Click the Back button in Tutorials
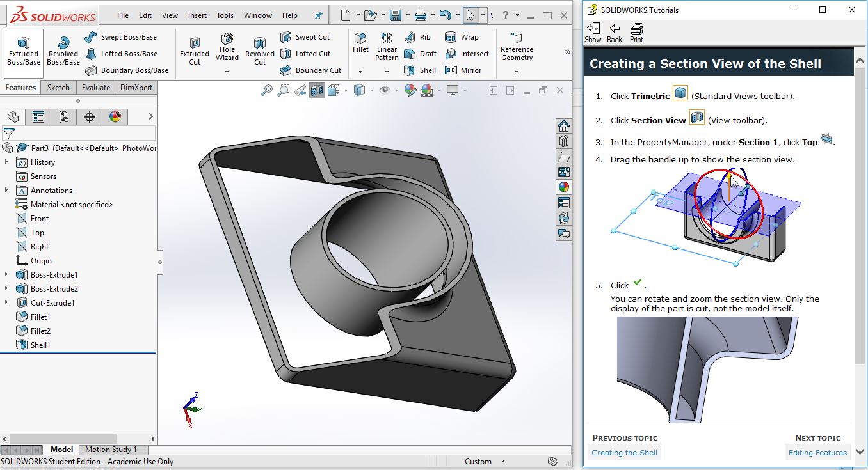Screen dimensions: 868x470 (615, 33)
